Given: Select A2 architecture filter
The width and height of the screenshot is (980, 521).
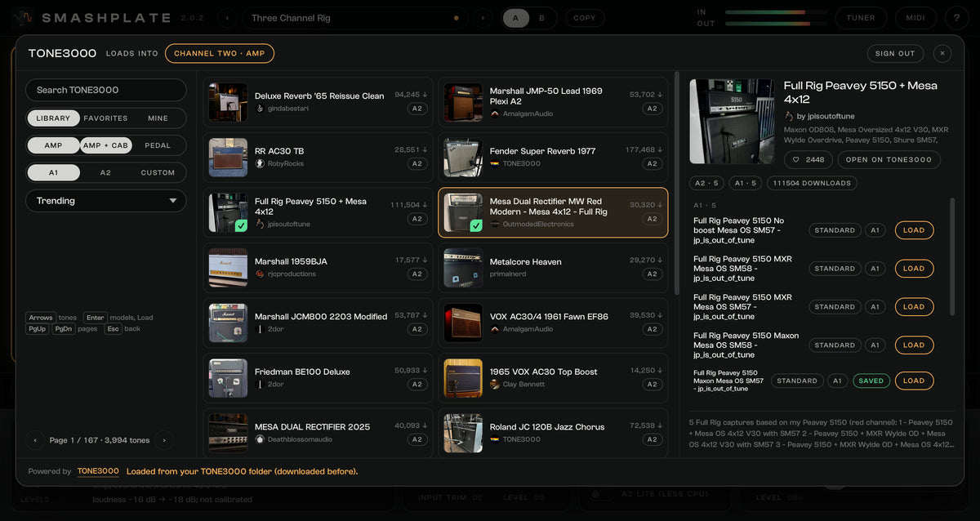Looking at the screenshot, I should point(105,172).
